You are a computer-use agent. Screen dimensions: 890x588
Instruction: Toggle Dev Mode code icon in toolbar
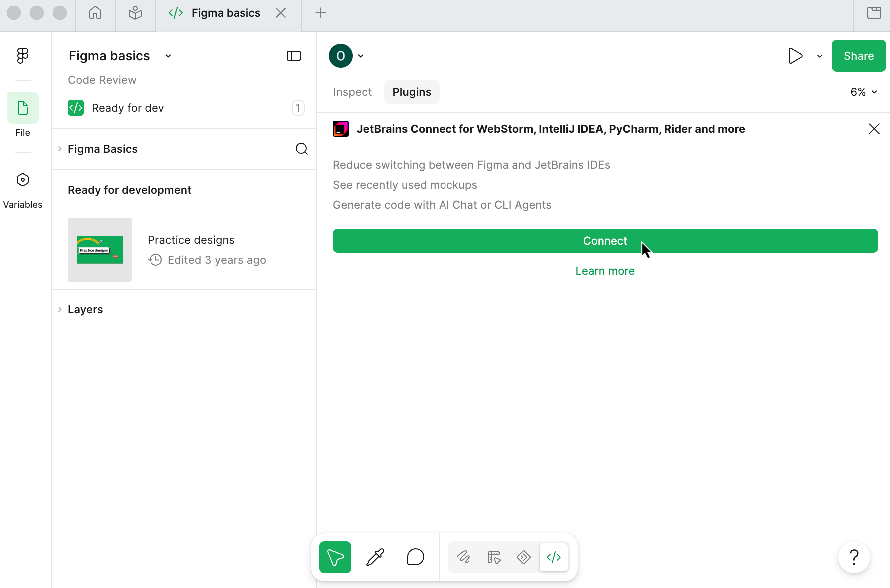coord(554,557)
